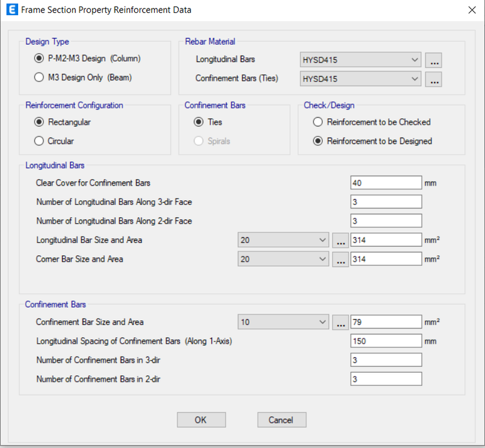Click the Clear Cover for Confinement Bars field
485x448 pixels.
386,183
